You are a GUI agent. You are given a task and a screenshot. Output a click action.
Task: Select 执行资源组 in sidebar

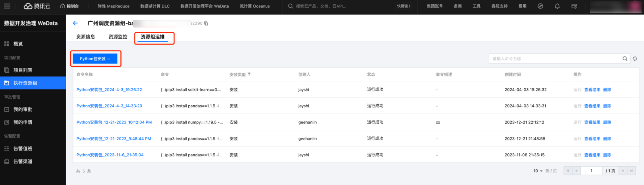(33, 83)
